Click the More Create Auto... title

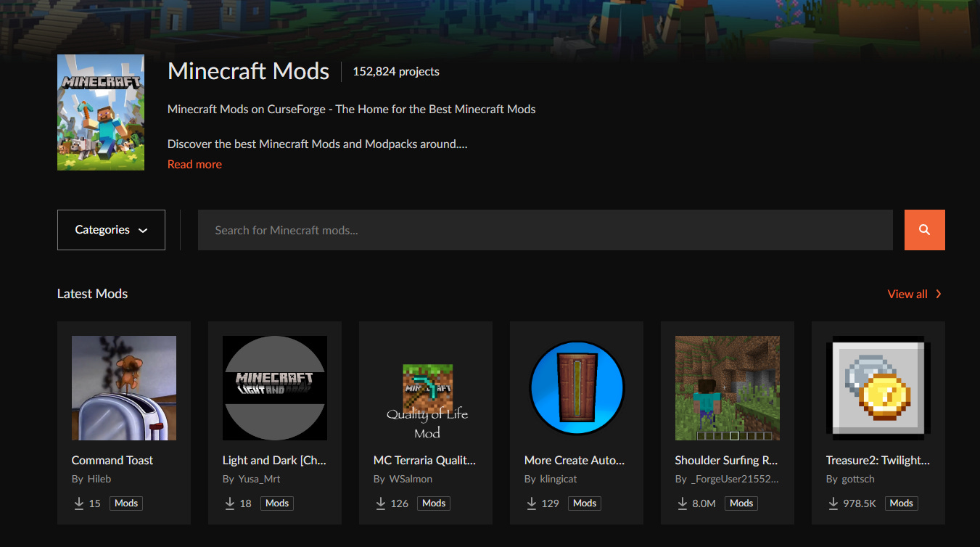(x=575, y=460)
